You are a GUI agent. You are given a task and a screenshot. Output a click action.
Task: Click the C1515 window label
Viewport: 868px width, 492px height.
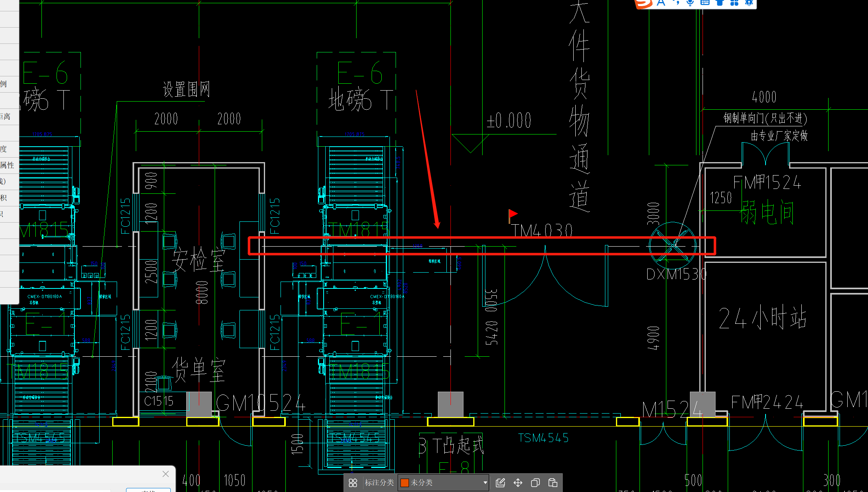coord(159,401)
